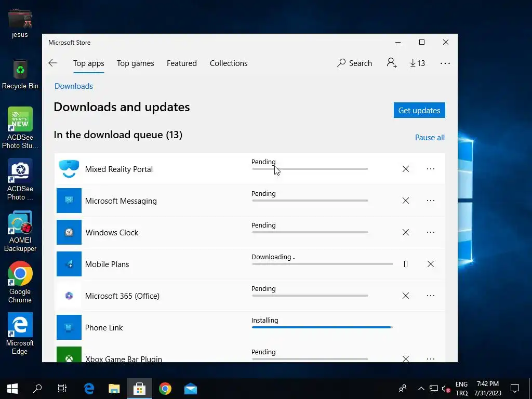Click the jesus folder on desktop
This screenshot has width=532, height=399.
[x=20, y=23]
